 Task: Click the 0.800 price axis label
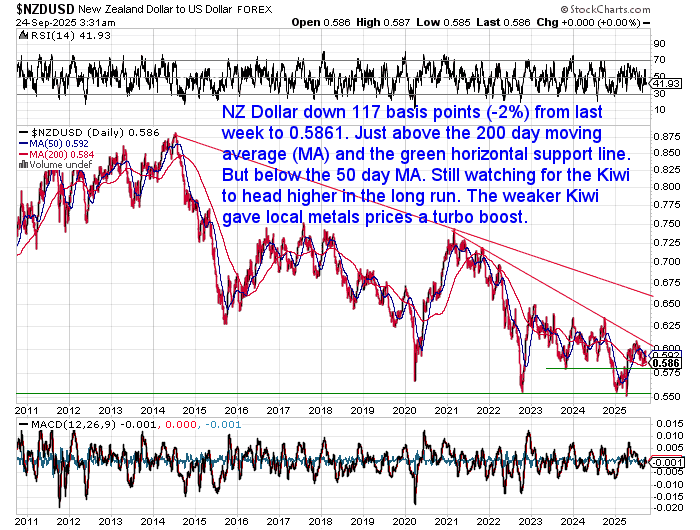pyautogui.click(x=667, y=187)
